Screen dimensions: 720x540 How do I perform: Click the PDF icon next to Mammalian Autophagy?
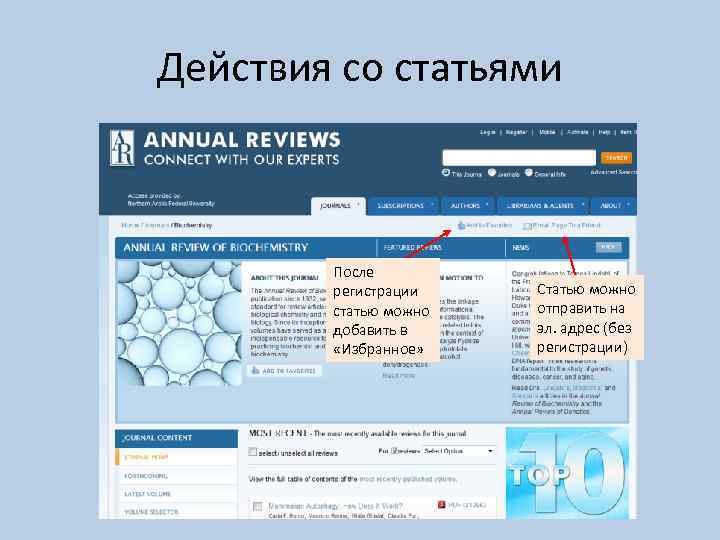click(x=441, y=505)
